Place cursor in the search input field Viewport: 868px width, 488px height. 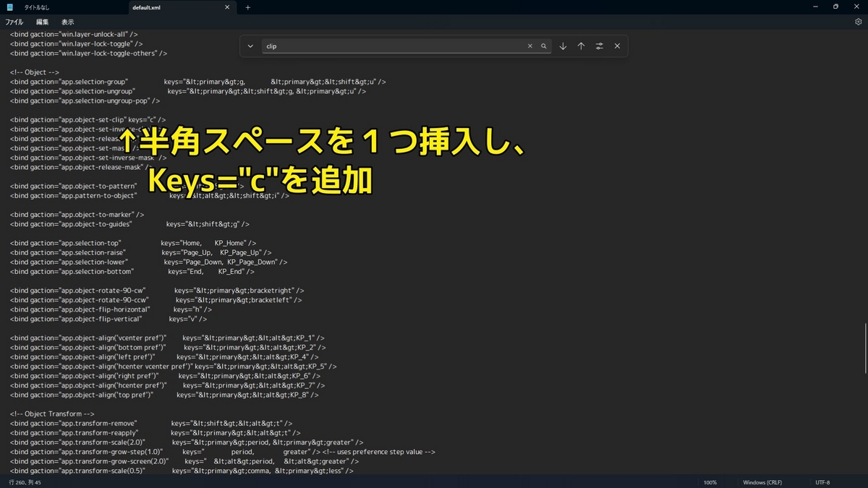coord(391,46)
